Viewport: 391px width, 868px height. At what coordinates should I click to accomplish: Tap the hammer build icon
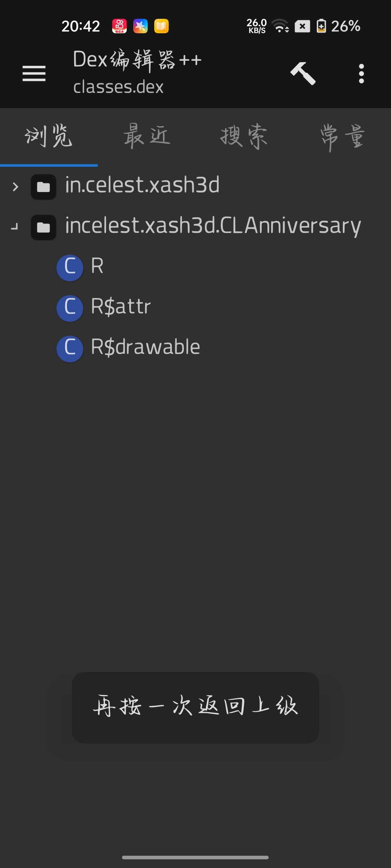pyautogui.click(x=303, y=73)
